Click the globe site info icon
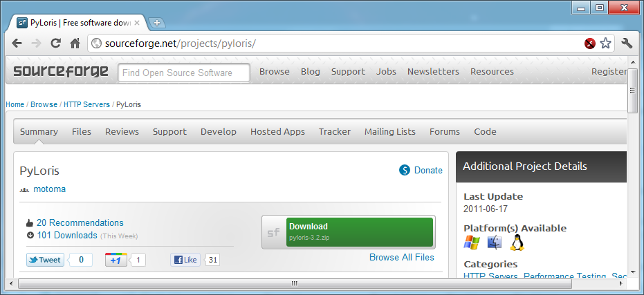 point(96,43)
